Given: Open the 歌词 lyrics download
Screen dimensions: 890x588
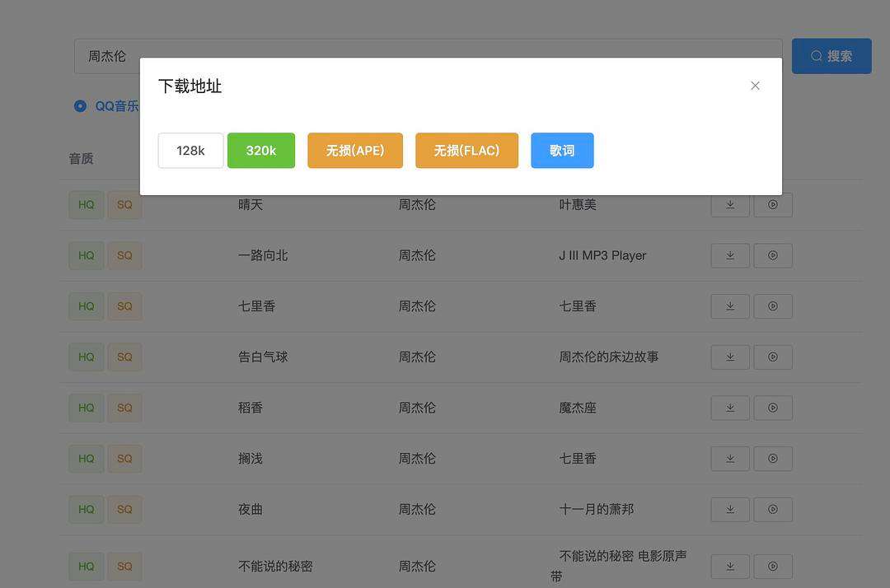Looking at the screenshot, I should click(563, 150).
